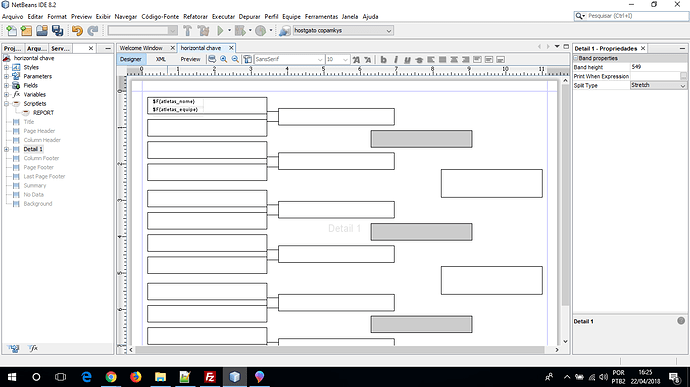Click the right text alignment icon
This screenshot has height=387, width=690.
pos(466,59)
